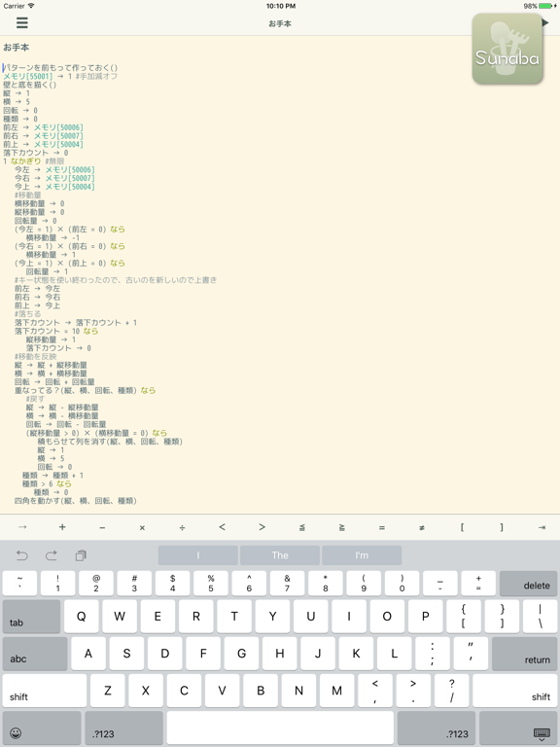Viewport: 560px width, 747px height.
Task: Tap the Sunaba logo thumbnail
Action: [507, 49]
